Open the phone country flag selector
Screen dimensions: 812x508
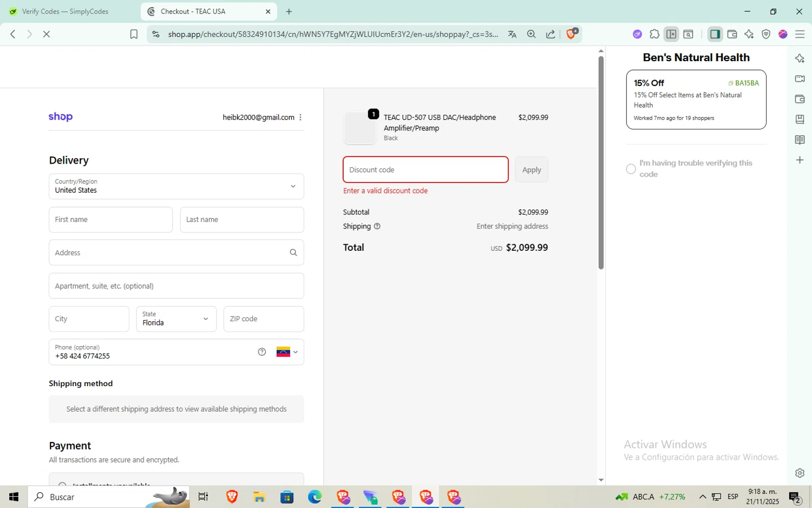pyautogui.click(x=287, y=352)
